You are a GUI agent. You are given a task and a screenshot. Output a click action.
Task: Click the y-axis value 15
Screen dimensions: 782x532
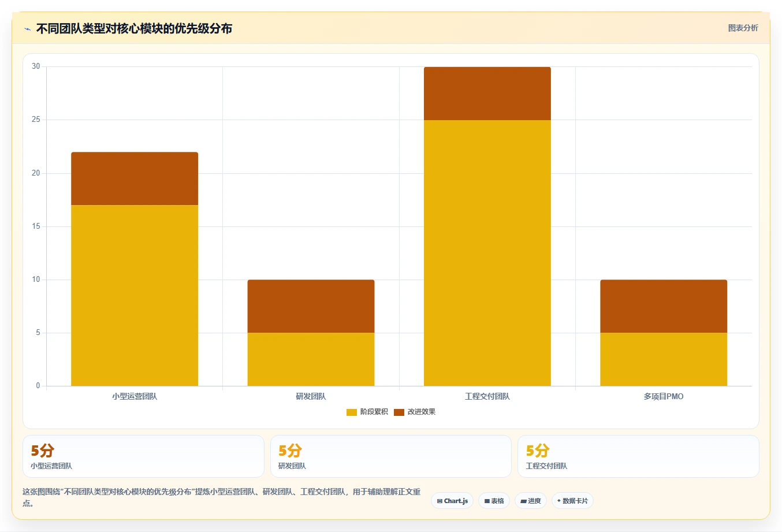[36, 226]
